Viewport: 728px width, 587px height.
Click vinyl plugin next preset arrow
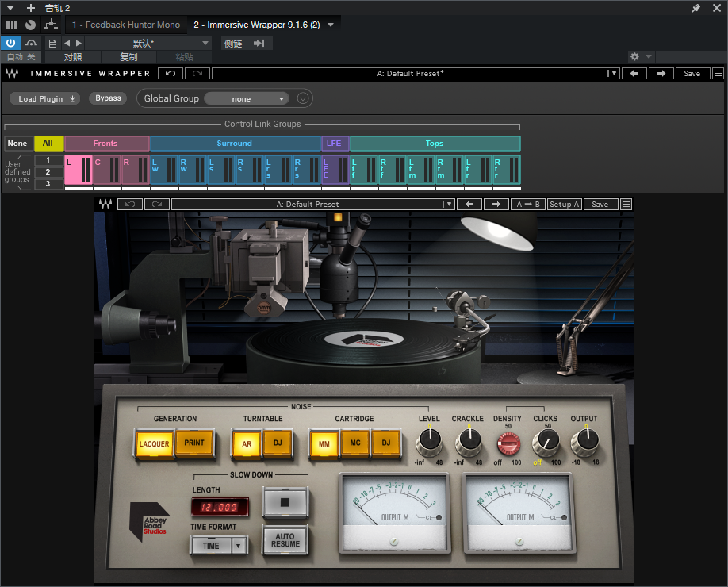coord(496,205)
